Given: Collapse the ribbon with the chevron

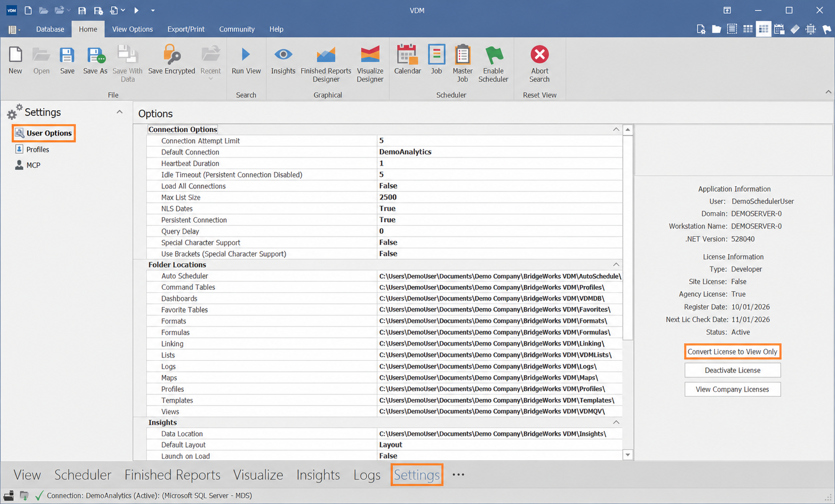Looking at the screenshot, I should [x=828, y=92].
